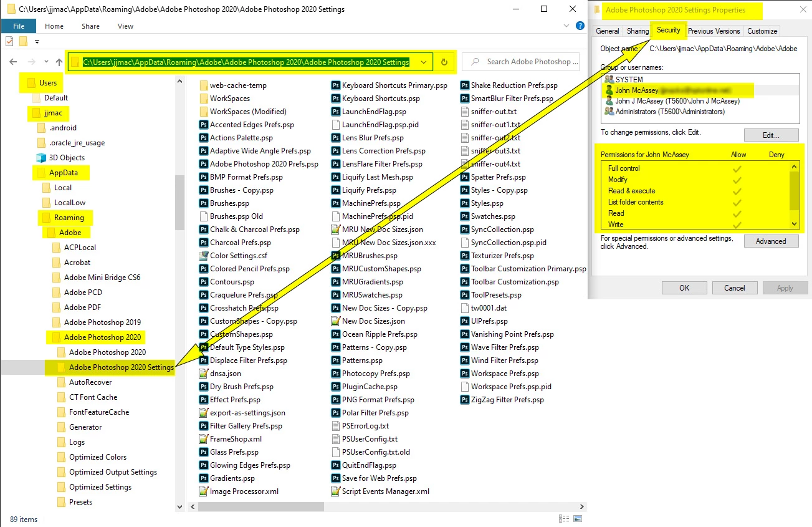
Task: Click the Edit permissions button
Action: tap(771, 135)
